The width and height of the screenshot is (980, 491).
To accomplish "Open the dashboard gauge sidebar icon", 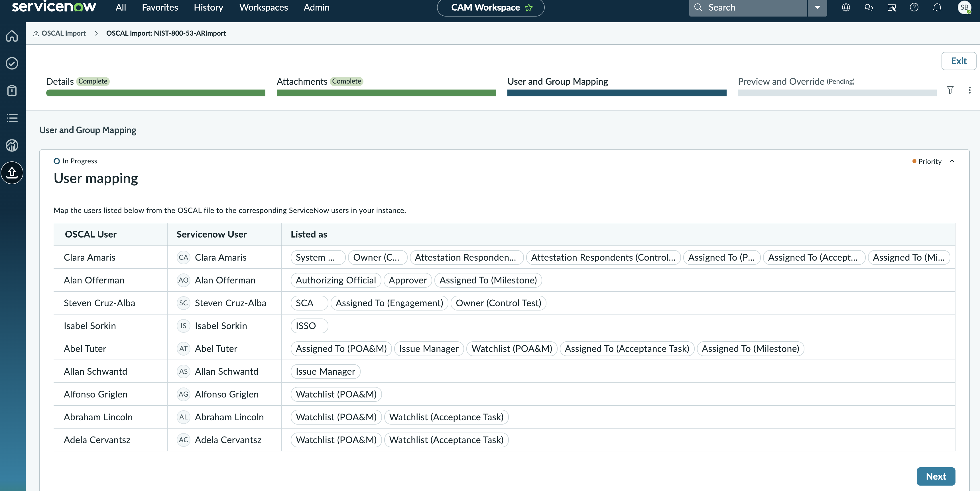I will point(12,145).
